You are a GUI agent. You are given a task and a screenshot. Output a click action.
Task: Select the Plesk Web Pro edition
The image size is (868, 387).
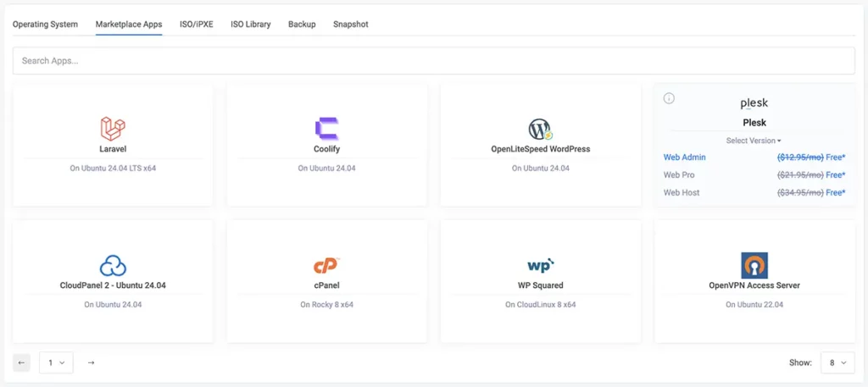pyautogui.click(x=679, y=174)
